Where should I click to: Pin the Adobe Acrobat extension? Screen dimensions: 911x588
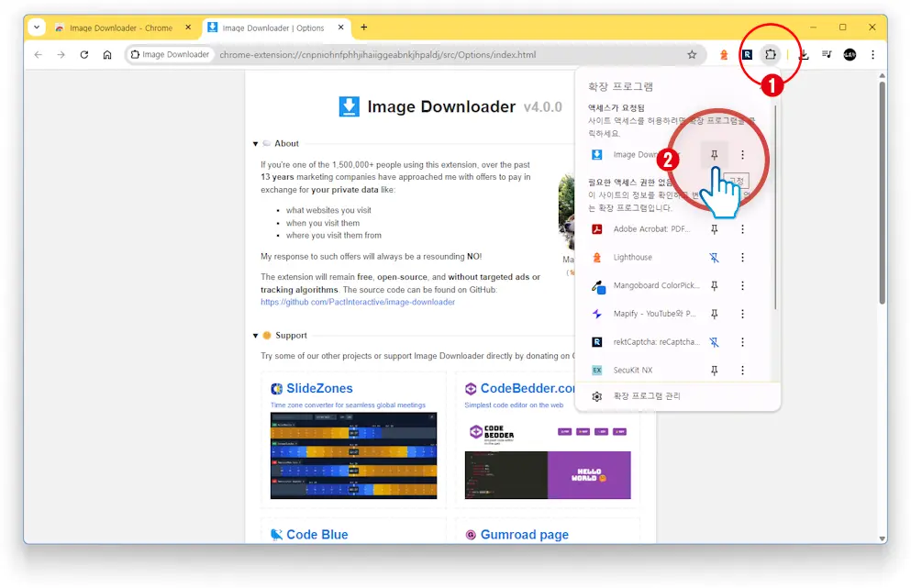pyautogui.click(x=714, y=229)
